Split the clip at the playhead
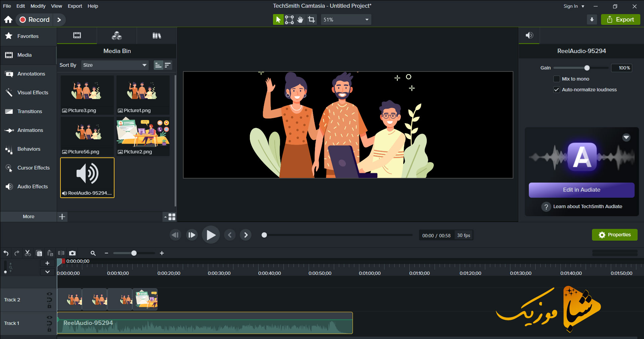 (61, 253)
